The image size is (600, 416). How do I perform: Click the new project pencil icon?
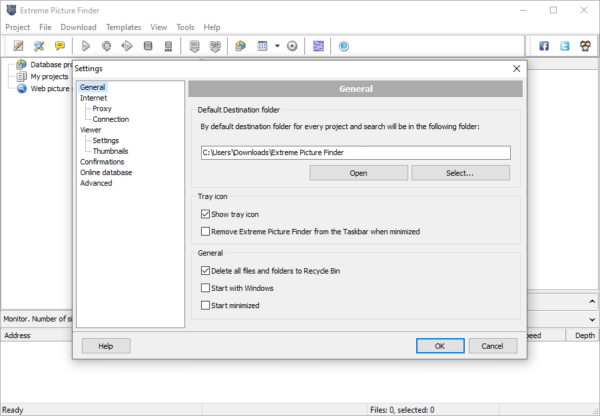pyautogui.click(x=18, y=46)
